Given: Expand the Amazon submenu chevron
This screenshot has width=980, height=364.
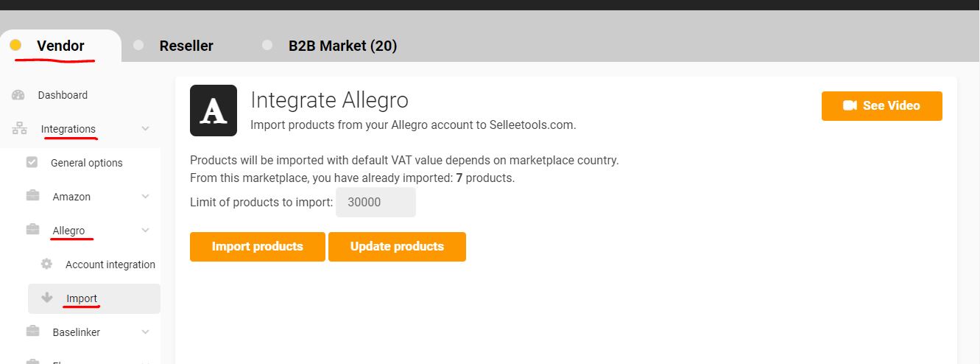Looking at the screenshot, I should (145, 197).
